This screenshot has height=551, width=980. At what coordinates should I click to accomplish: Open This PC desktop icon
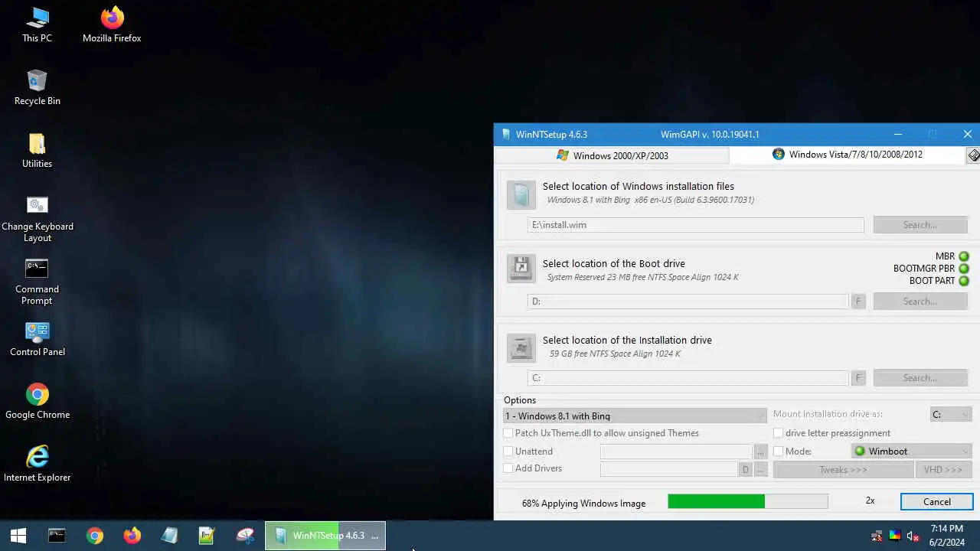coord(37,24)
